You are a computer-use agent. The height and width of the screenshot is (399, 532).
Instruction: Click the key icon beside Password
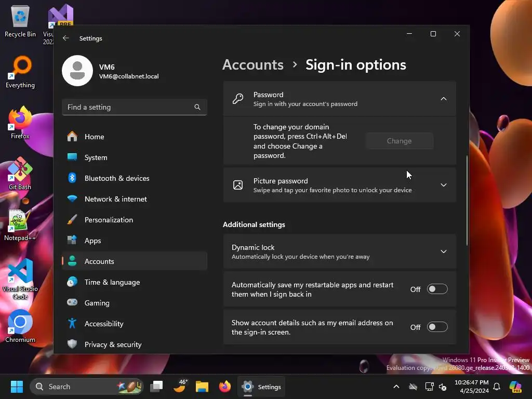[x=238, y=99]
